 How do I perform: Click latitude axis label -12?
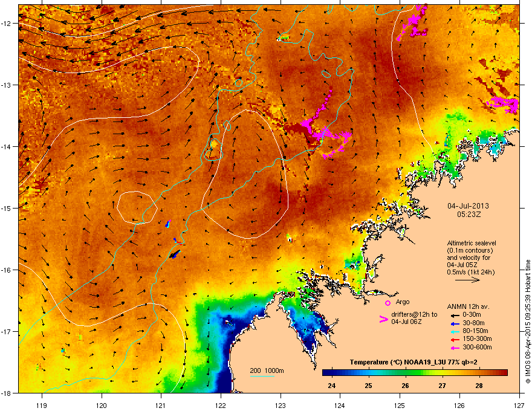7,23
